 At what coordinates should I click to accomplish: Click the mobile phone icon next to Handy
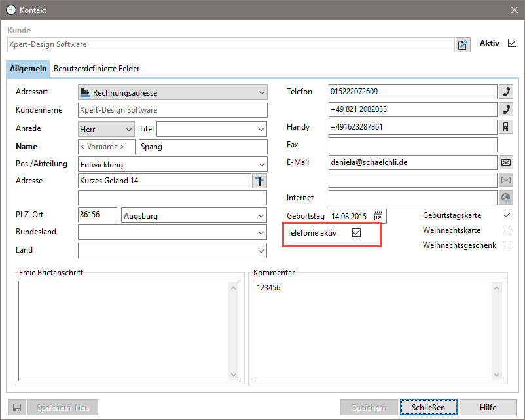pos(506,127)
